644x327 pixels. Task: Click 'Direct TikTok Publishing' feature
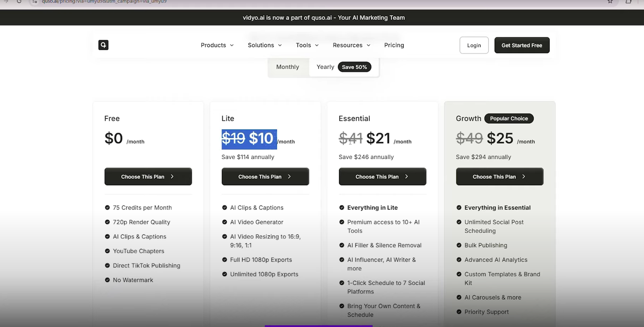coord(147,266)
